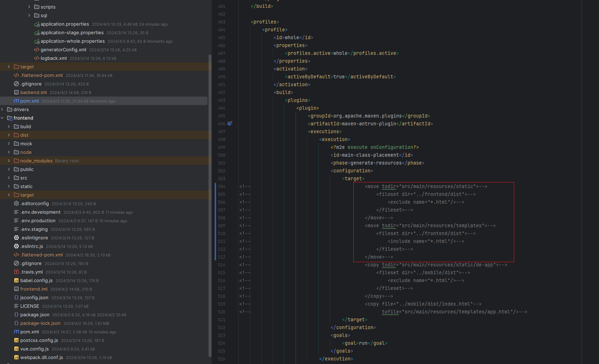
Task: Click the package-lock.json braces icon
Action: 16,323
